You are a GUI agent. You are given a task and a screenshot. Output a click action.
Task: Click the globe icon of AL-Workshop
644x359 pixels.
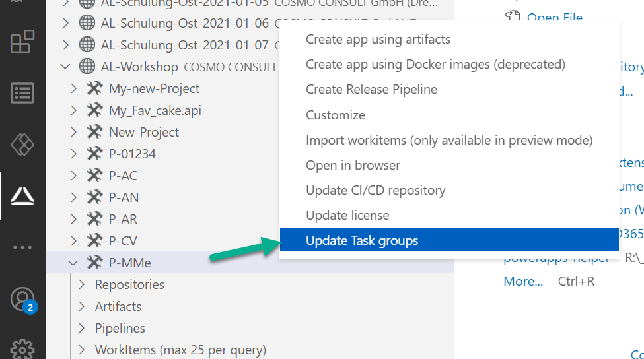87,67
